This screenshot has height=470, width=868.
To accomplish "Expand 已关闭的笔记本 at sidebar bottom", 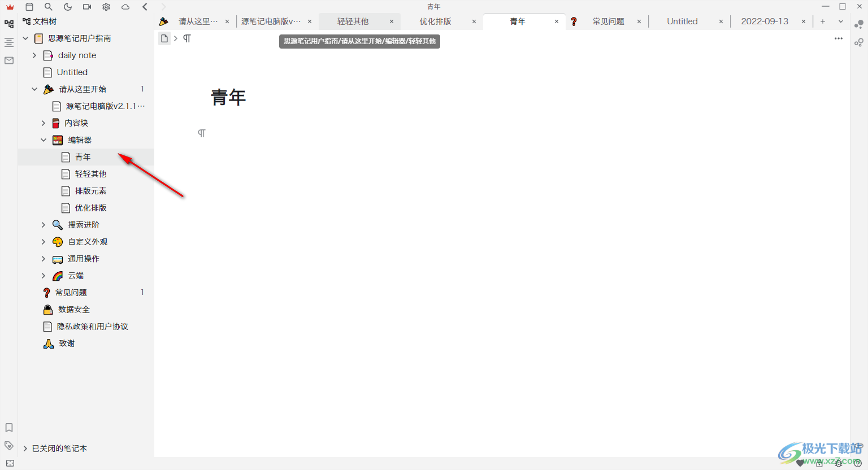I will (x=25, y=448).
